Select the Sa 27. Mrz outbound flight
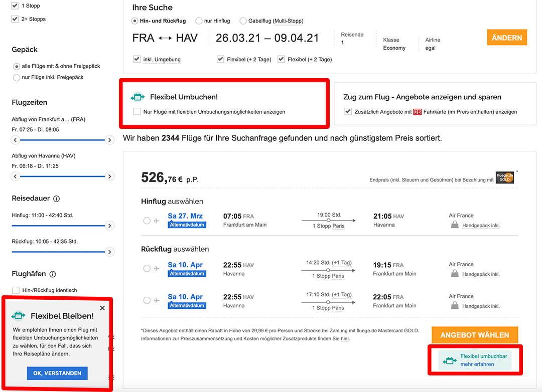This screenshot has width=542, height=392. (147, 221)
